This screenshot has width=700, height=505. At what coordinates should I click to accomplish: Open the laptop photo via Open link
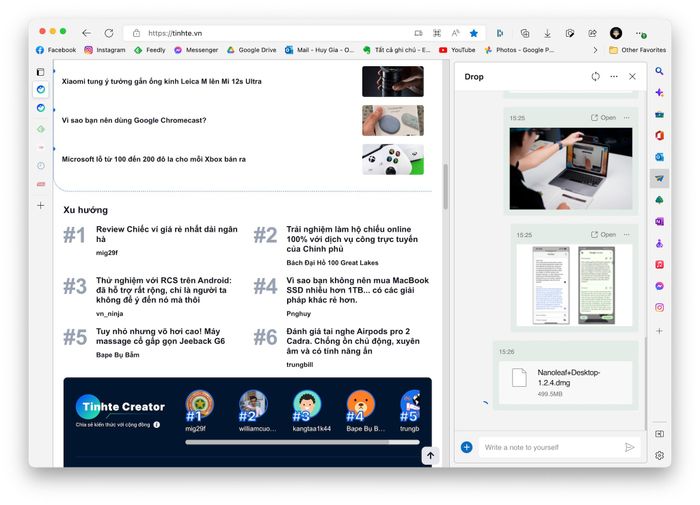click(x=603, y=118)
